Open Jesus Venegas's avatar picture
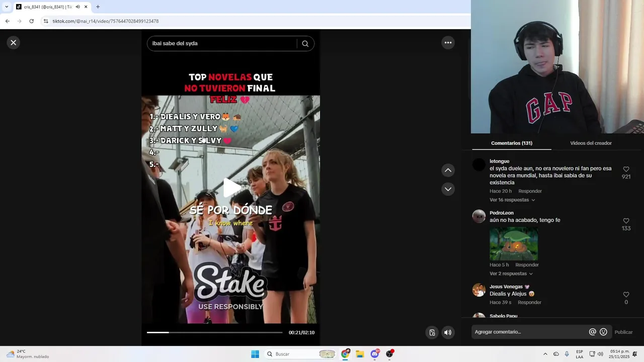 (479, 290)
